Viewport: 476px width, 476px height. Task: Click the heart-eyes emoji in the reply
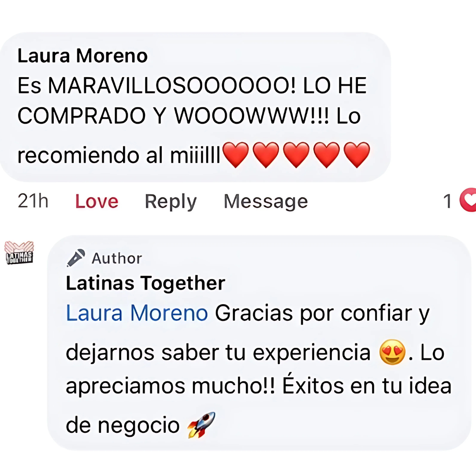click(392, 352)
